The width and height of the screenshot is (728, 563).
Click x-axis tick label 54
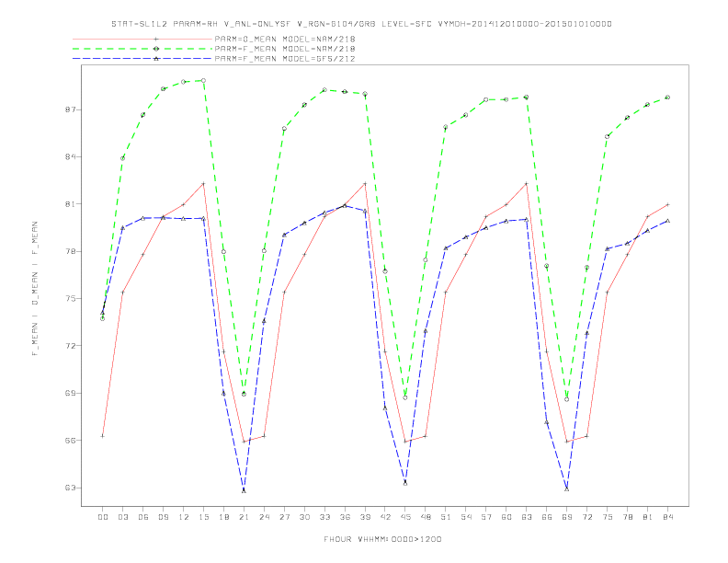pyautogui.click(x=466, y=517)
